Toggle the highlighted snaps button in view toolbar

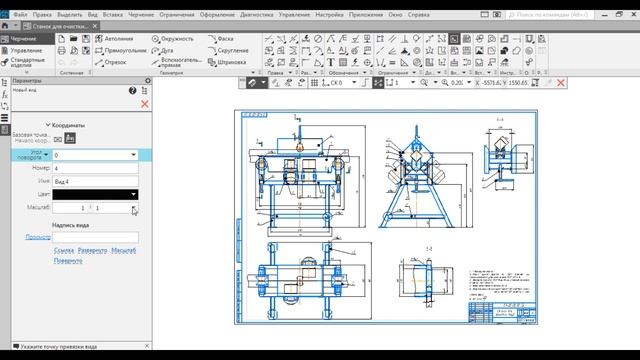coord(252,83)
